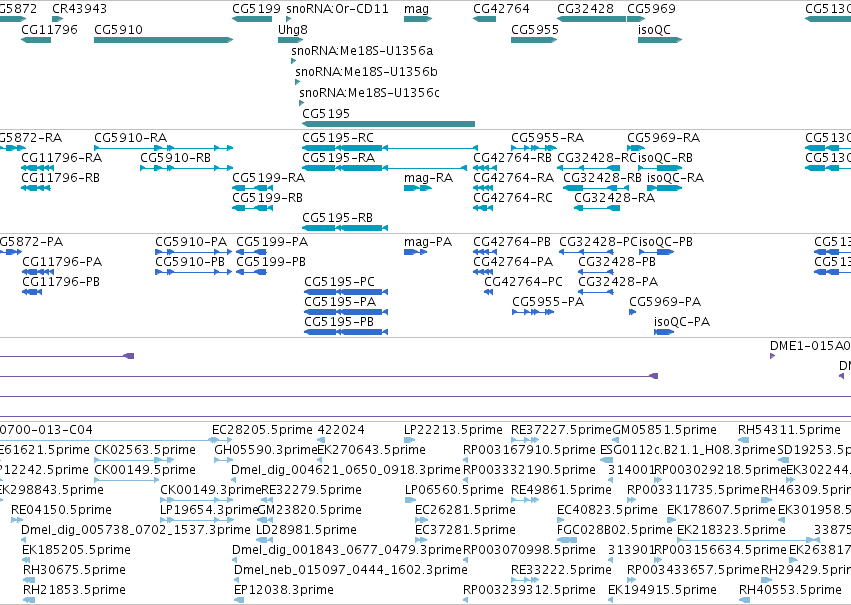Image resolution: width=851 pixels, height=605 pixels.
Task: Click the mag-RA transcript label
Action: 428,178
